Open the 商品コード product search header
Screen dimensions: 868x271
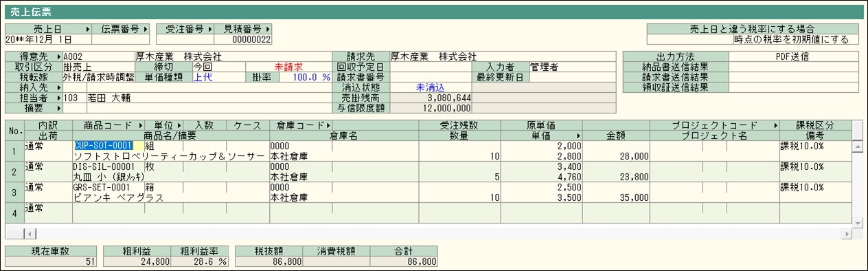(108, 126)
